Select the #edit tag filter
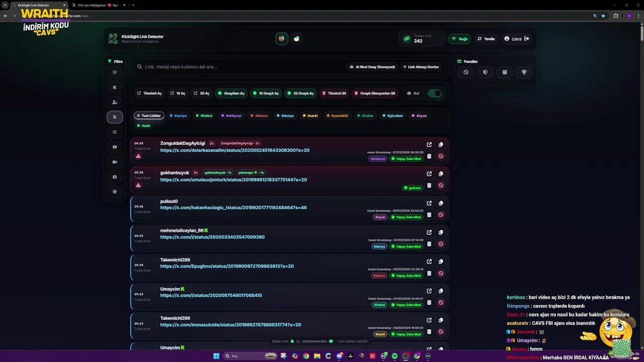 tap(144, 126)
